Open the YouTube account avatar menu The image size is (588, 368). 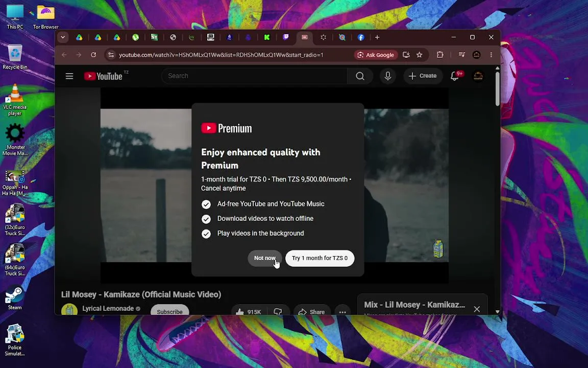click(x=478, y=76)
